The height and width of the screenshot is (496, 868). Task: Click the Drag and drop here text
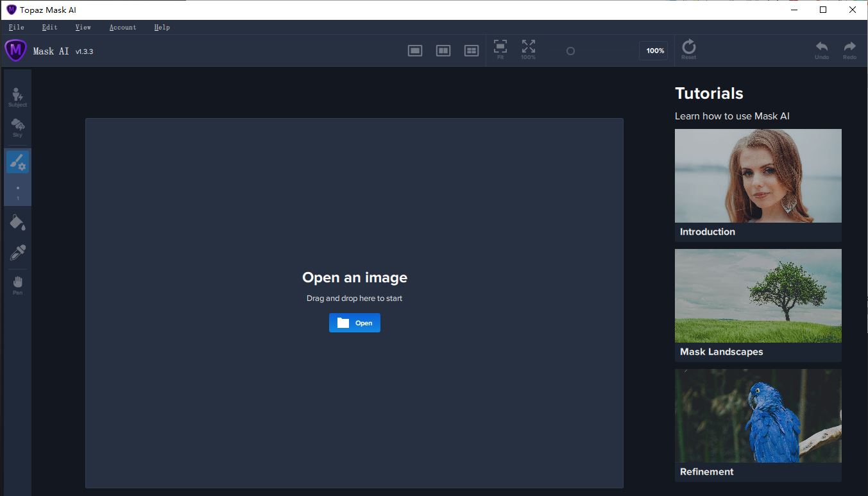coord(355,298)
